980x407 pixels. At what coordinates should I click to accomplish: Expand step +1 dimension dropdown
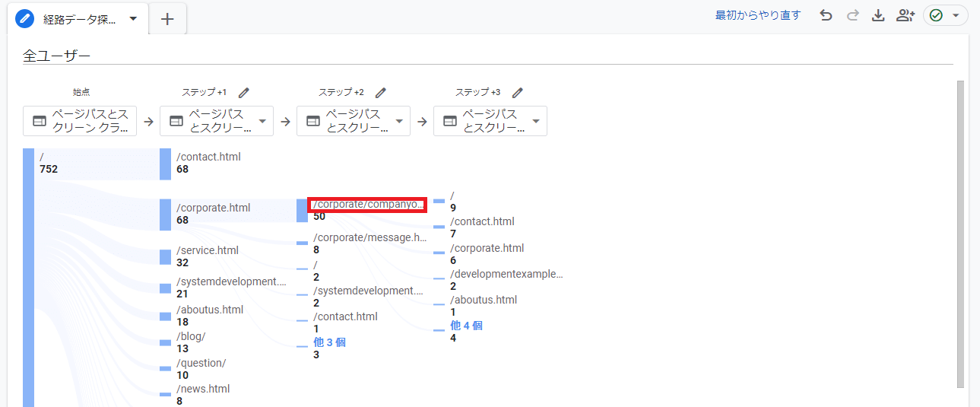pos(262,121)
